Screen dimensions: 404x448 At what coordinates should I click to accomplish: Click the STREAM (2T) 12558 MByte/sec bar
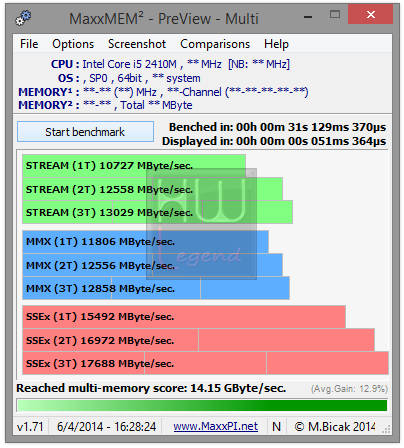click(152, 189)
